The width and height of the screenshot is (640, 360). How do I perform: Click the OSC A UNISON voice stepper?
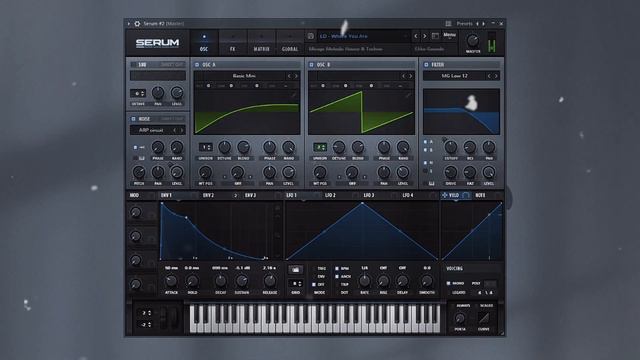click(x=206, y=147)
